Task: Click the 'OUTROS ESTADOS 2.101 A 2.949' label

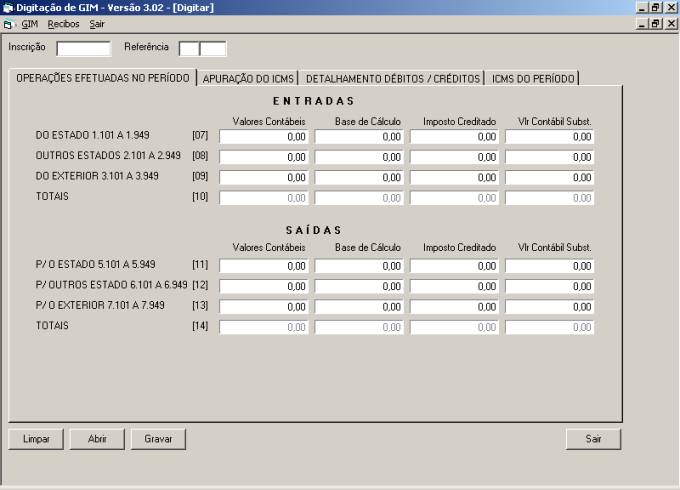Action: coord(108,155)
